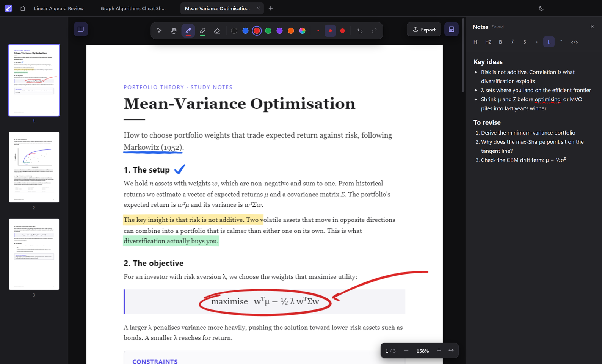Apply H2 heading in notes

coord(488,42)
